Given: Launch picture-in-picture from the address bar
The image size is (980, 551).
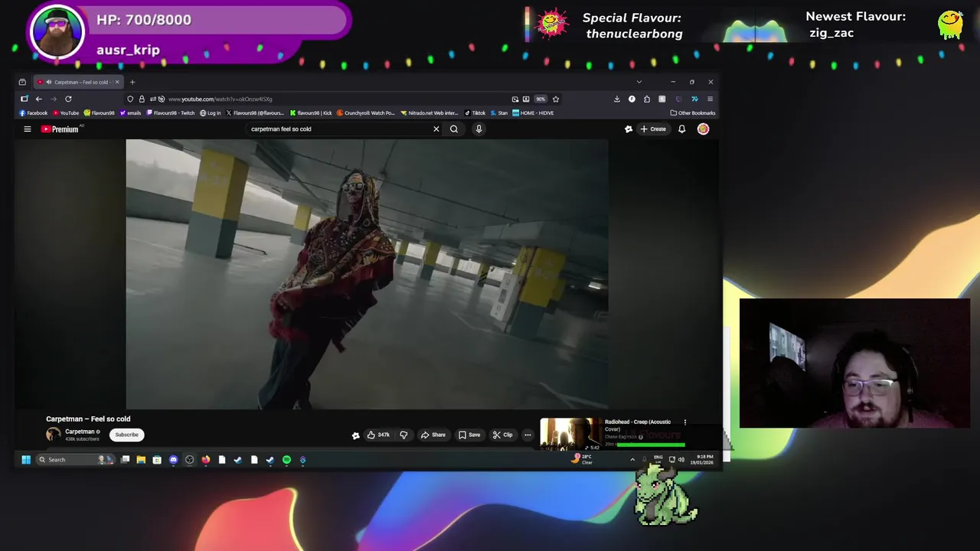Looking at the screenshot, I should [x=515, y=99].
